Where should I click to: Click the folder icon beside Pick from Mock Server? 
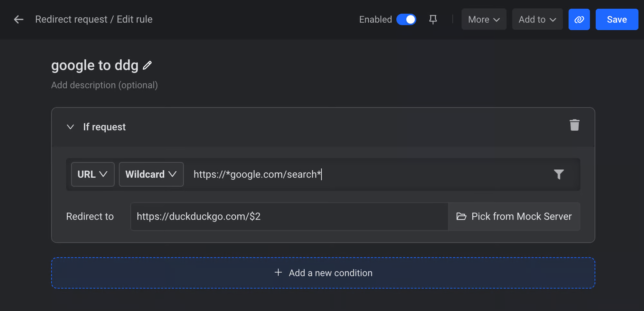[x=461, y=216]
